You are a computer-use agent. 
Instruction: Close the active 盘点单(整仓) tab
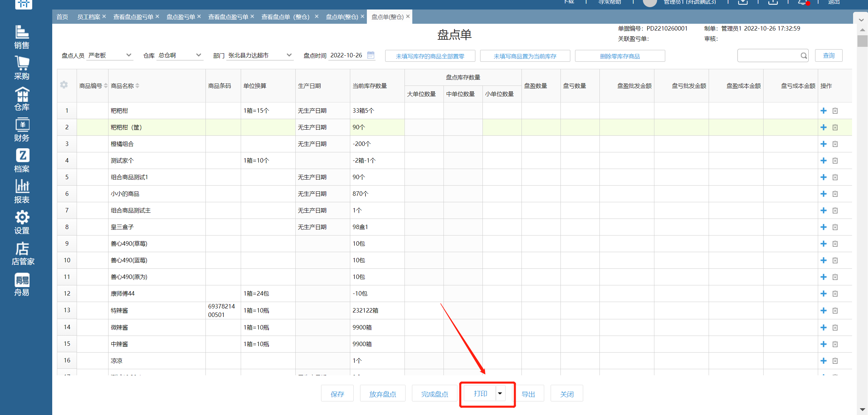(408, 16)
